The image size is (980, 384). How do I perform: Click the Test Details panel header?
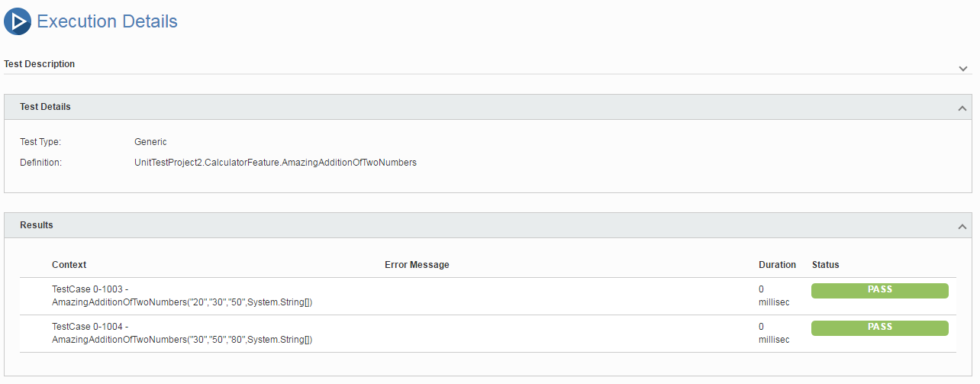488,107
